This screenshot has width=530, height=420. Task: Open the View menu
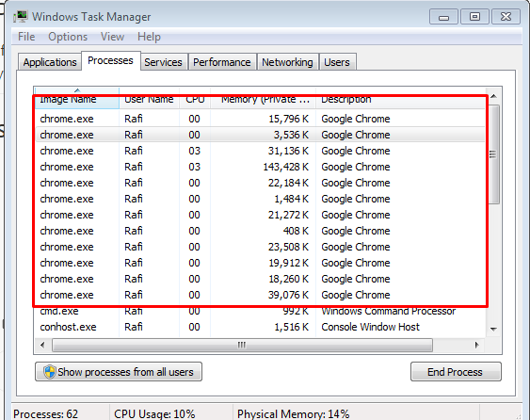point(112,37)
